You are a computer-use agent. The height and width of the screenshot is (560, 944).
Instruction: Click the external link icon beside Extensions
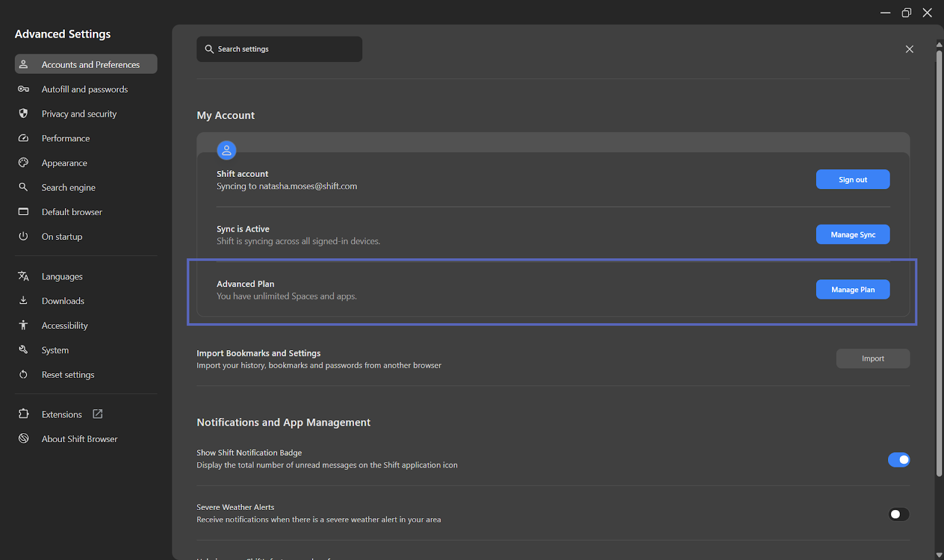98,414
